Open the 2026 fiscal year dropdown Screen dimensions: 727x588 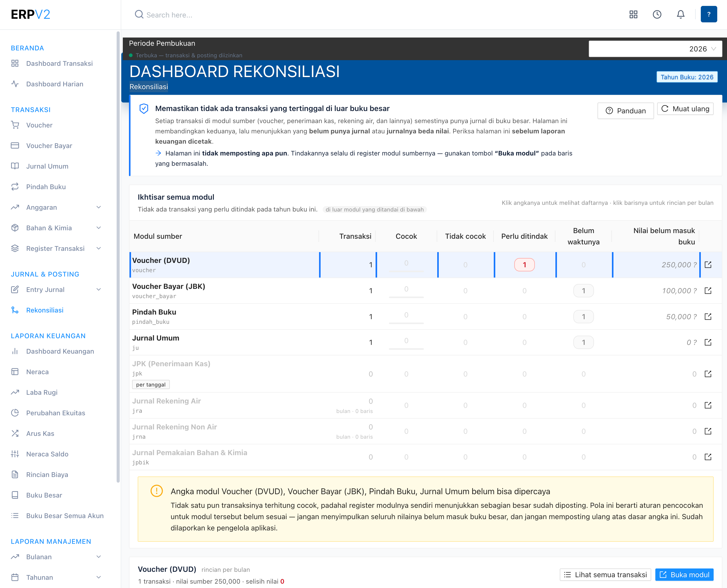pos(655,49)
